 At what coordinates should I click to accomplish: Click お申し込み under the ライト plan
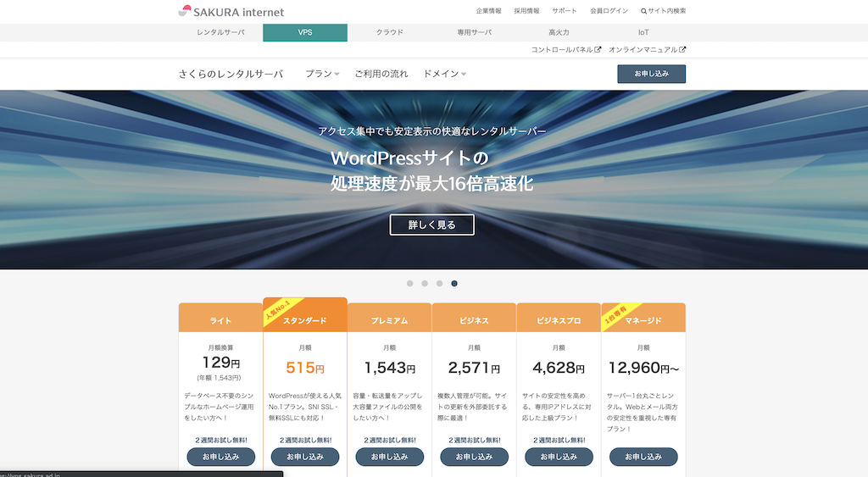221,457
